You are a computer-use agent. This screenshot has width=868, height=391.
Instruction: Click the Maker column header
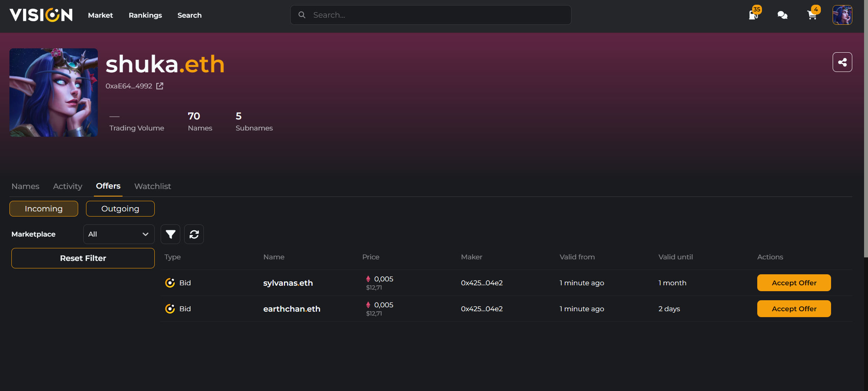[472, 257]
